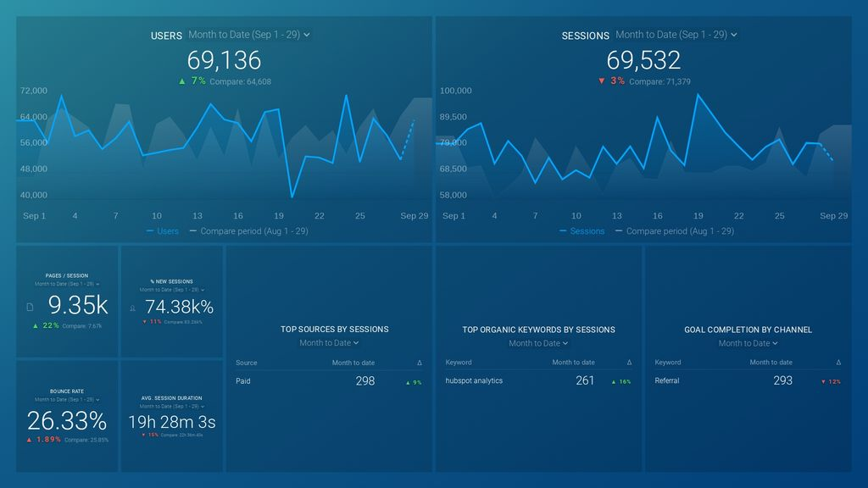Image resolution: width=868 pixels, height=488 pixels.
Task: Click the Users line chart plot
Action: pyautogui.click(x=224, y=147)
